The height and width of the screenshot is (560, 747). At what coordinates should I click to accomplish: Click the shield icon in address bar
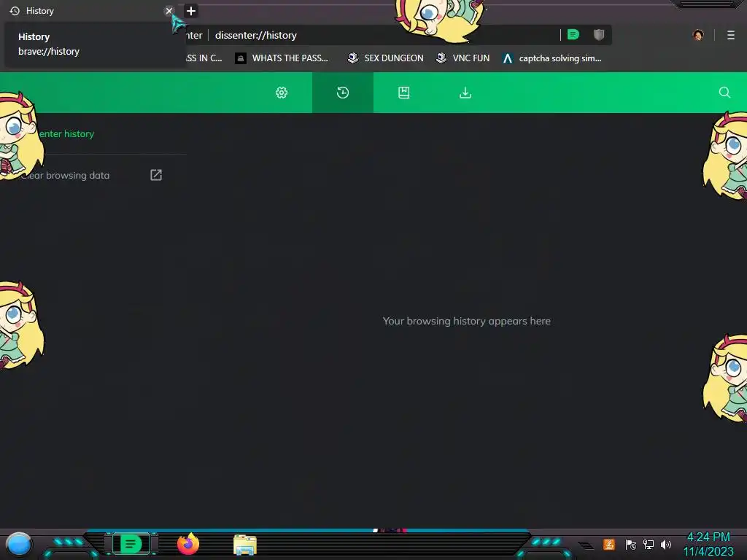tap(599, 35)
